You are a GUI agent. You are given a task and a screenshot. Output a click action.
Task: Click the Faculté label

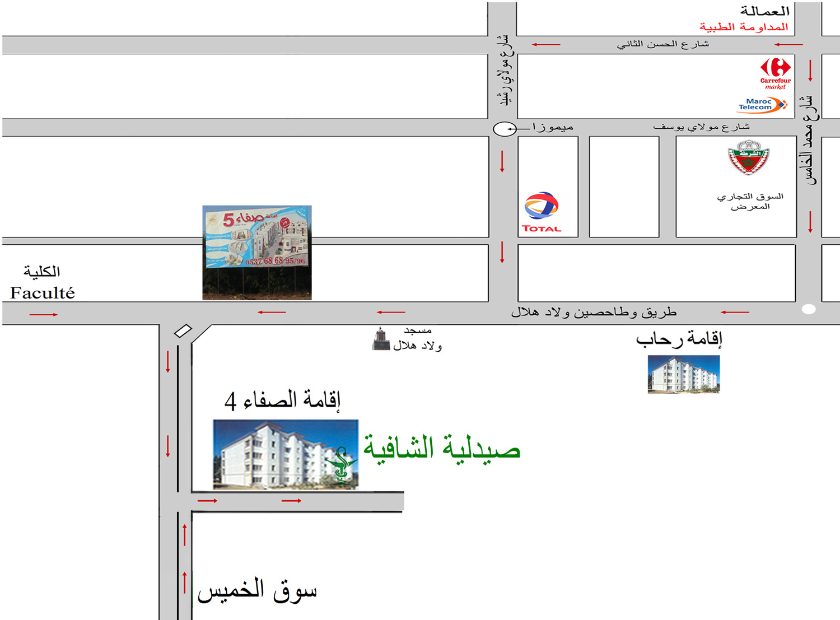click(x=43, y=293)
